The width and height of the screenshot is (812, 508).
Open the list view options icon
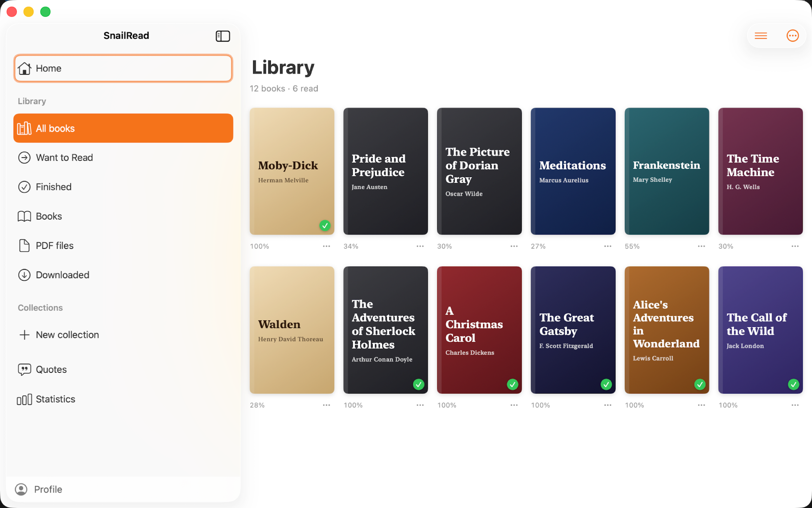pyautogui.click(x=761, y=36)
